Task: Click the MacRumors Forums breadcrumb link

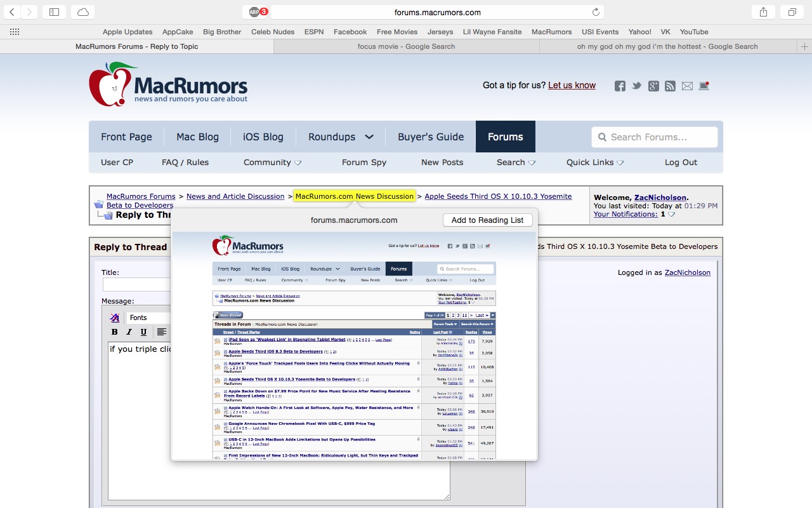Action: click(x=141, y=196)
